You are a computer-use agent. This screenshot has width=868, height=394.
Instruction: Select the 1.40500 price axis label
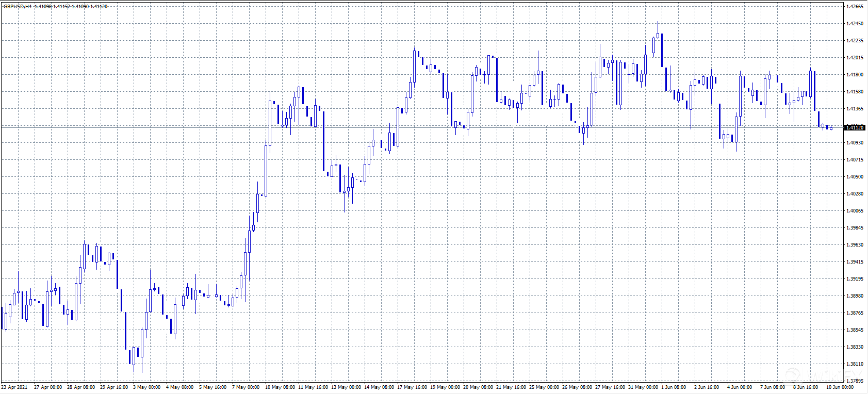(x=855, y=177)
